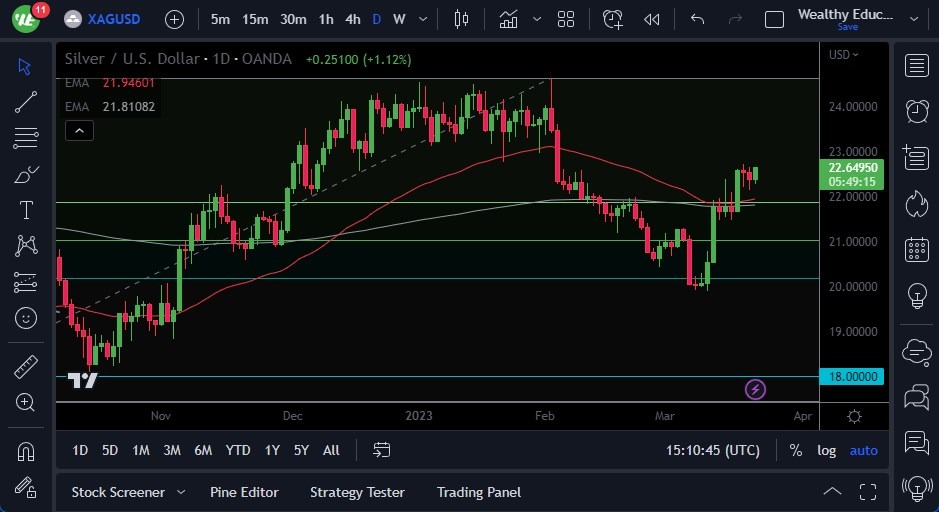The image size is (939, 512).
Task: Toggle lock all drawing tools
Action: pyautogui.click(x=25, y=487)
